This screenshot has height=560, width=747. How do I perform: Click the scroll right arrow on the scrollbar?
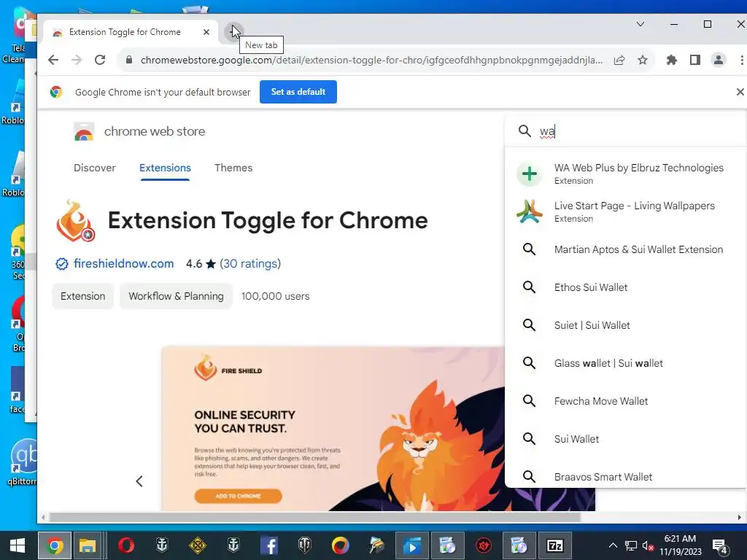[740, 517]
